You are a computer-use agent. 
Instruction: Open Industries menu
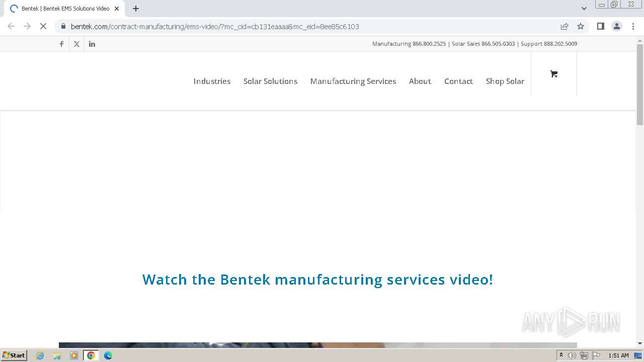click(212, 81)
